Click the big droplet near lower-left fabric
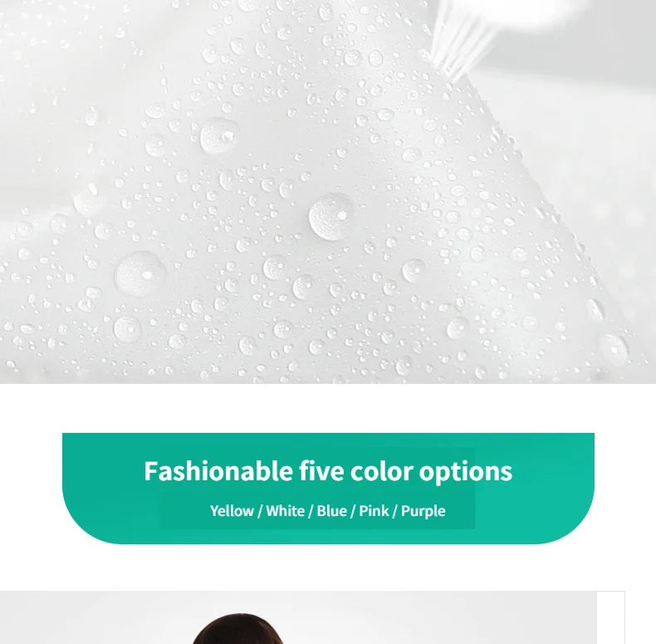 (140, 274)
